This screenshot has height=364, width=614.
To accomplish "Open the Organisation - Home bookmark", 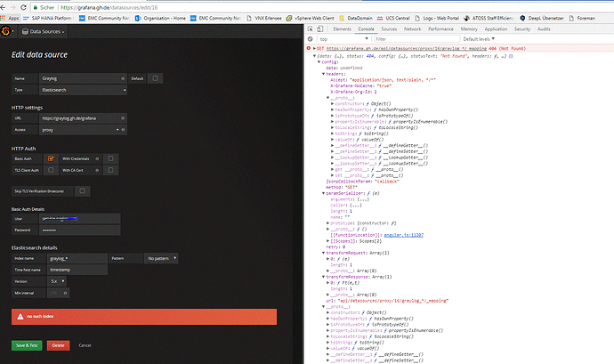I will [x=160, y=18].
